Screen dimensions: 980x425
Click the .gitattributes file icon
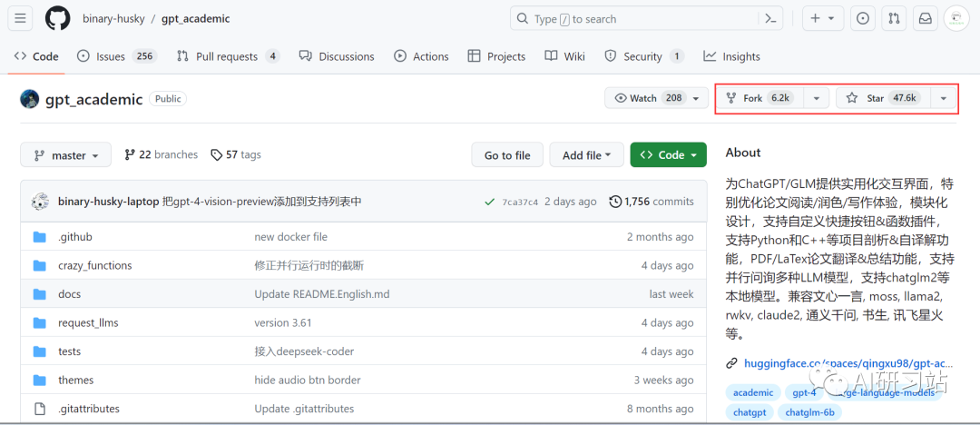(x=40, y=409)
